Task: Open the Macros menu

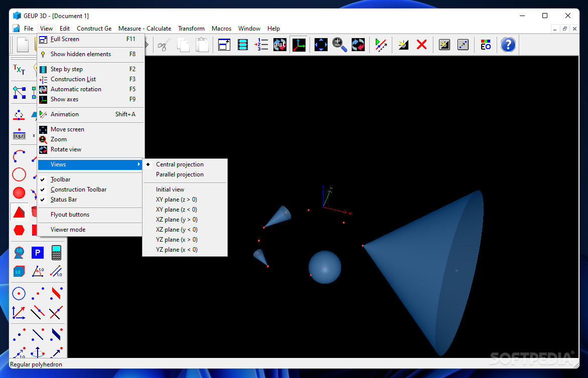Action: [x=221, y=29]
